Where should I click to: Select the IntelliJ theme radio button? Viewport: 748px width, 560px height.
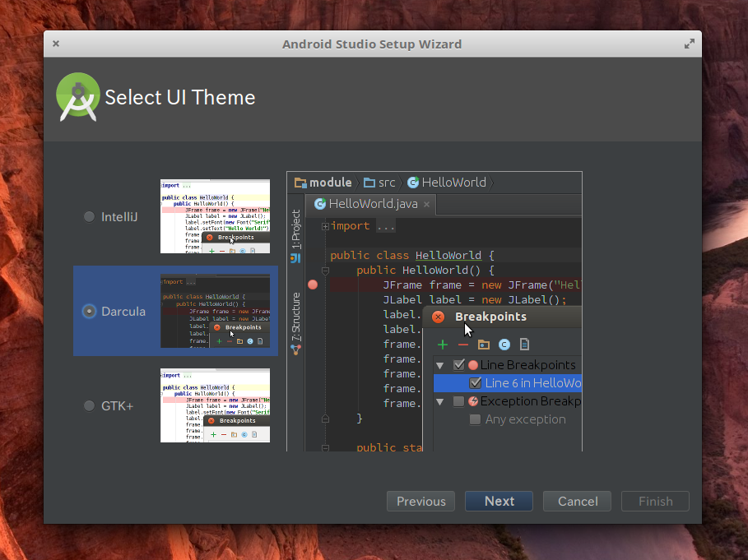(x=89, y=217)
